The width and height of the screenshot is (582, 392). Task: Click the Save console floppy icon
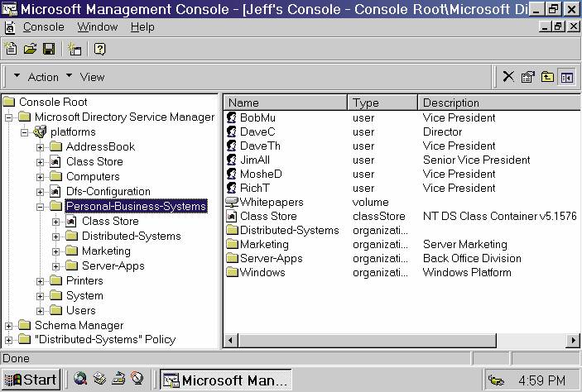click(x=49, y=49)
